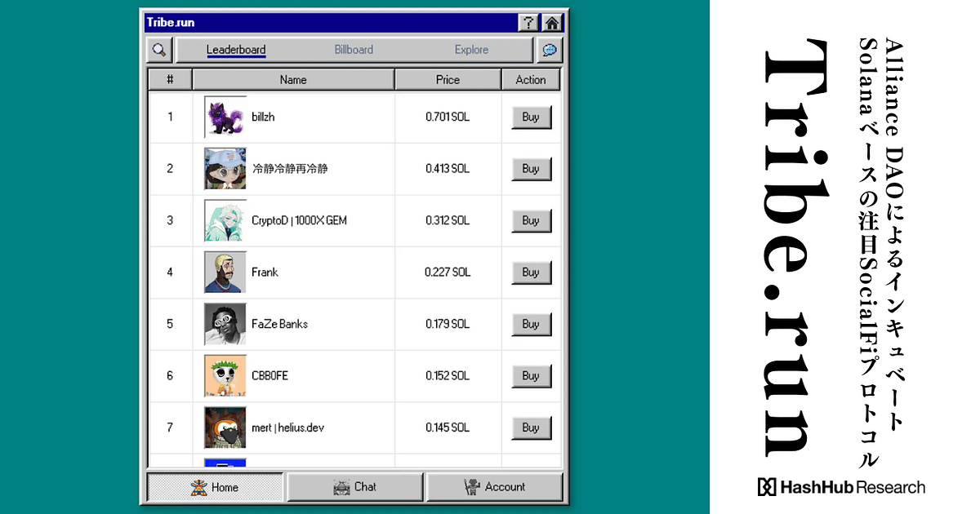Click the magnifying glass search icon
Viewport: 980px width, 514px height.
[158, 50]
